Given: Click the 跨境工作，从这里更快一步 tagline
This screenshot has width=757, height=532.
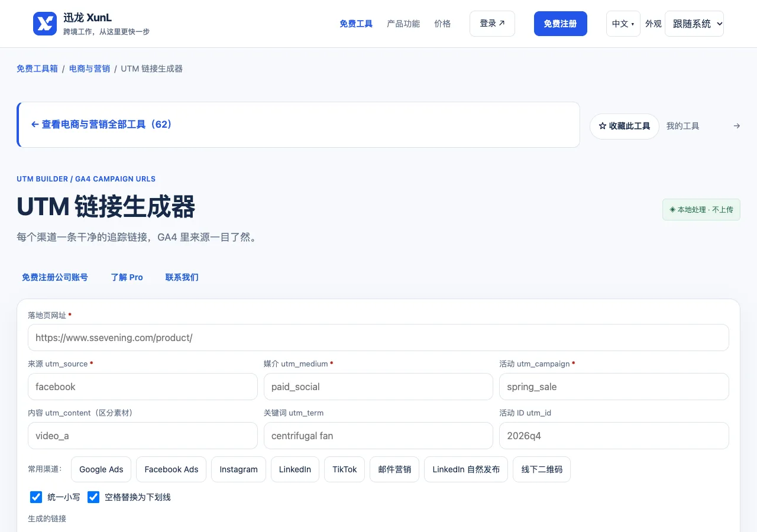Looking at the screenshot, I should 106,32.
